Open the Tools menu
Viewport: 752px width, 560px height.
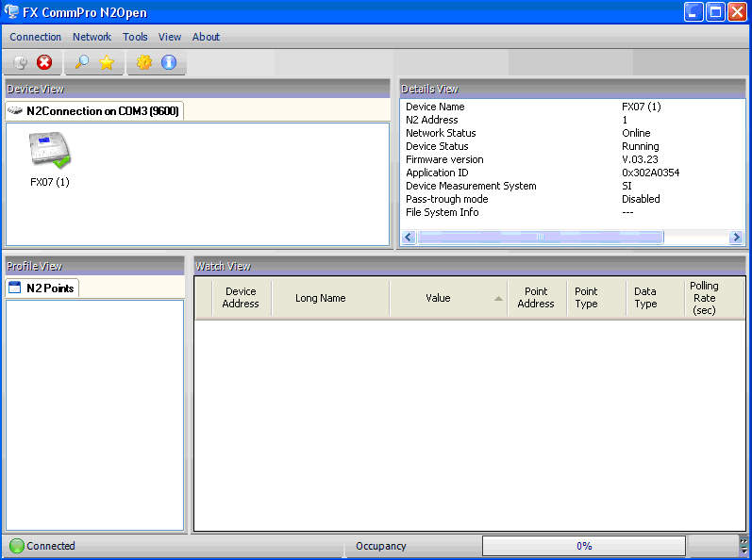(x=135, y=37)
